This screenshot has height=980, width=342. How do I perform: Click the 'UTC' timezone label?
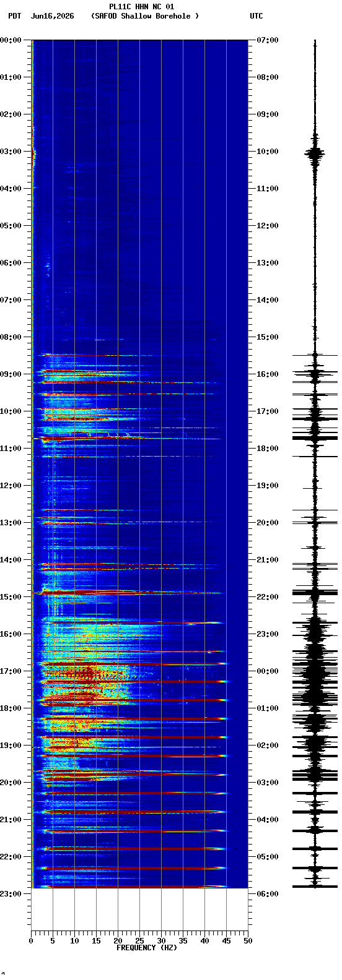click(256, 16)
